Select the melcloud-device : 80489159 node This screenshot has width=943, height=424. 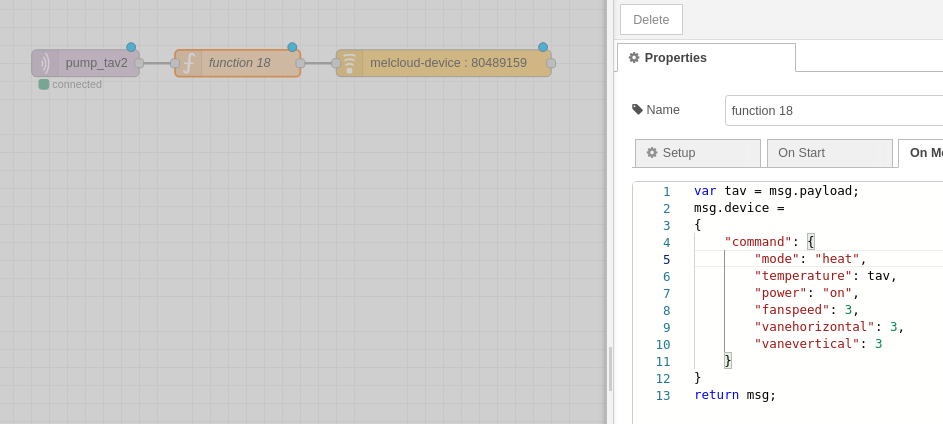pyautogui.click(x=444, y=63)
